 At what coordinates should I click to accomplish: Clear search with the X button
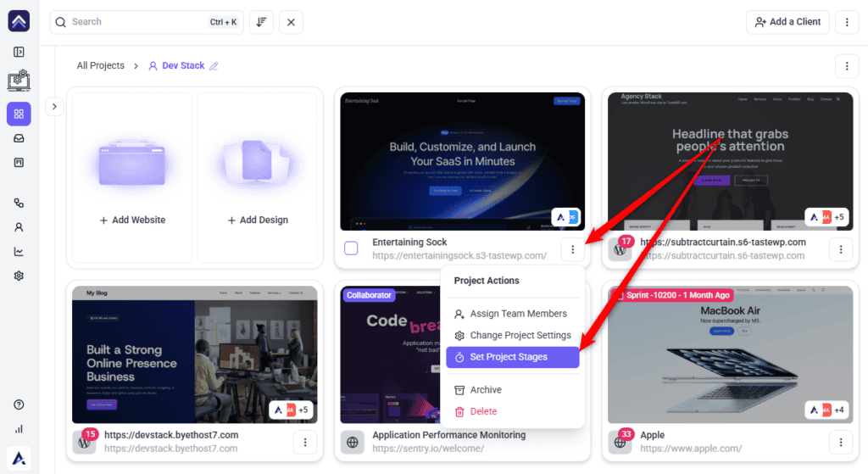coord(292,22)
